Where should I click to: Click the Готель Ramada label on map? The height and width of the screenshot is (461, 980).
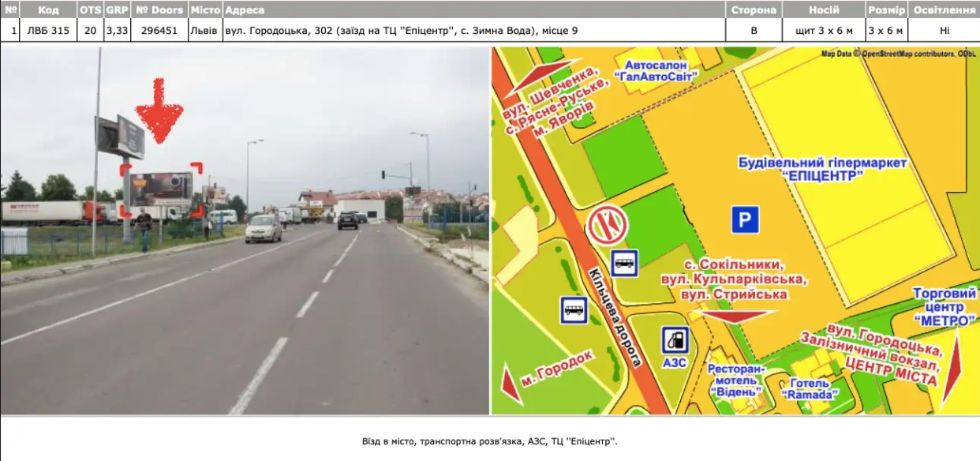pos(809,388)
